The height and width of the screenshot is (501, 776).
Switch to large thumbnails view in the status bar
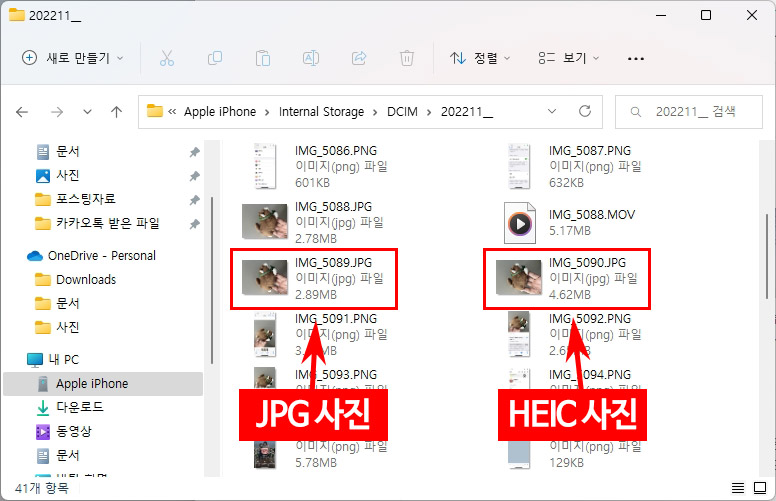click(x=760, y=488)
